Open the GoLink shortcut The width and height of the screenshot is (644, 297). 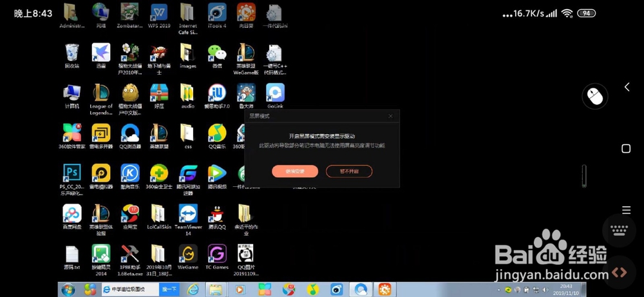[x=275, y=96]
